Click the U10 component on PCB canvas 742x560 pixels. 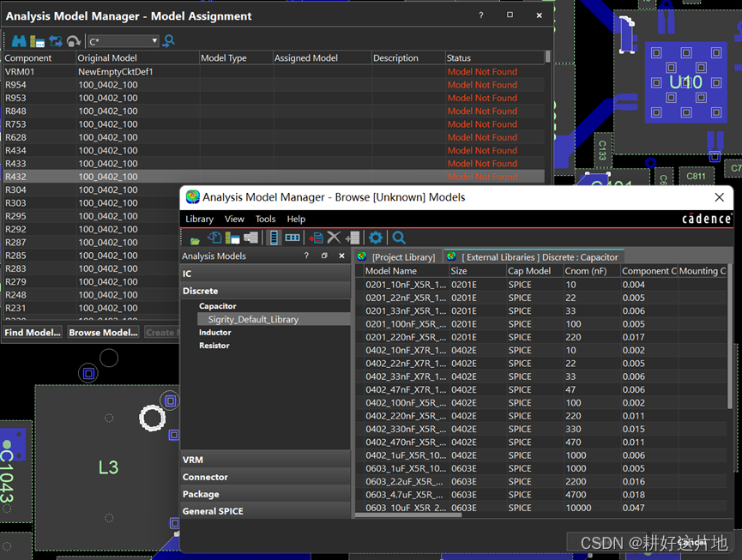[685, 82]
